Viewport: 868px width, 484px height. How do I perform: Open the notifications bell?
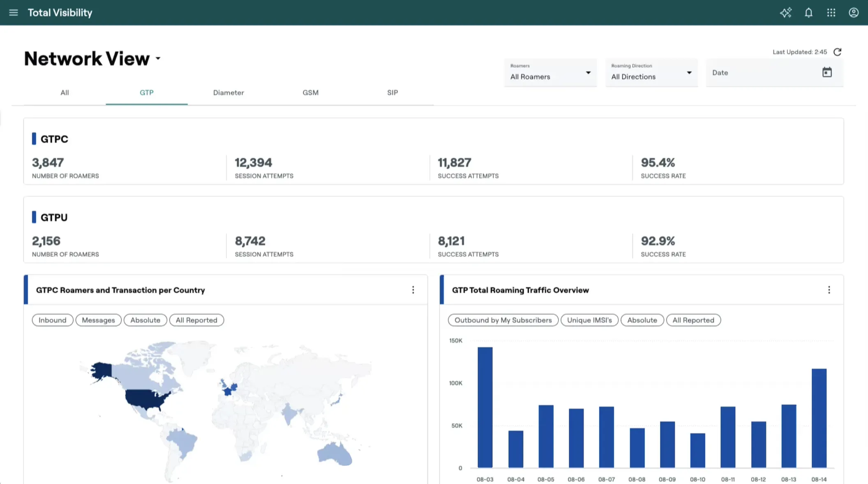pyautogui.click(x=808, y=13)
